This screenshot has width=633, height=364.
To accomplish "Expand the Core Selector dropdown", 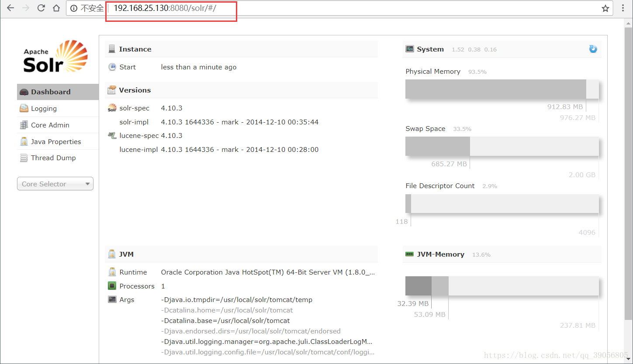I will click(x=55, y=184).
